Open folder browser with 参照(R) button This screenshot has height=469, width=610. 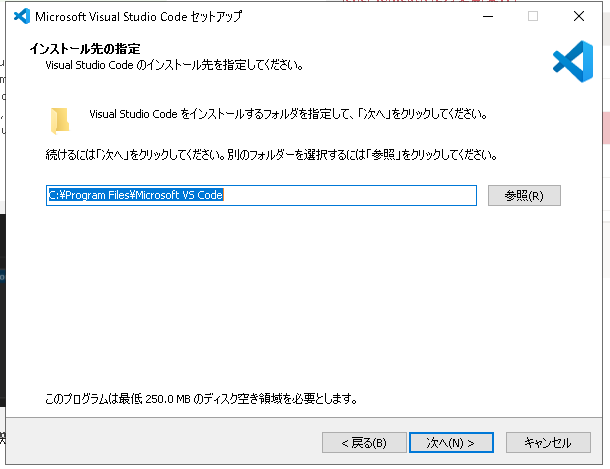click(x=524, y=195)
